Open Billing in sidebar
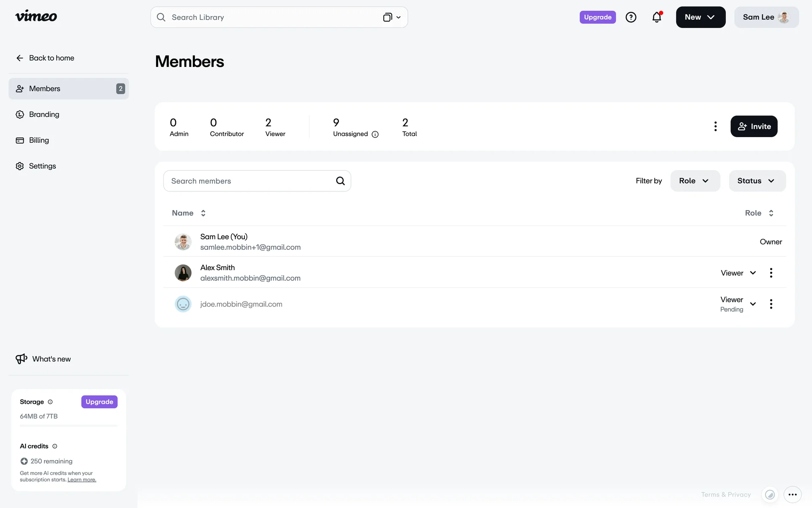Image resolution: width=812 pixels, height=508 pixels. point(39,140)
